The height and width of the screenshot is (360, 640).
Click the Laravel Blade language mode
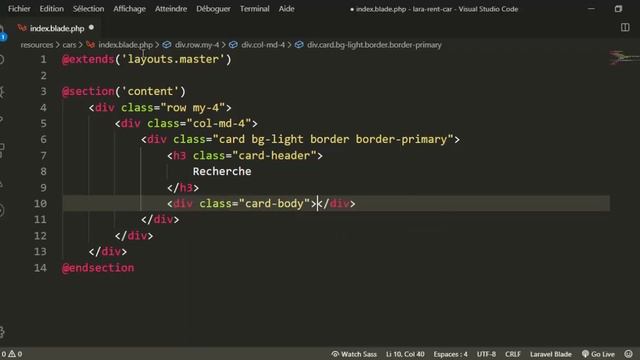(x=551, y=354)
